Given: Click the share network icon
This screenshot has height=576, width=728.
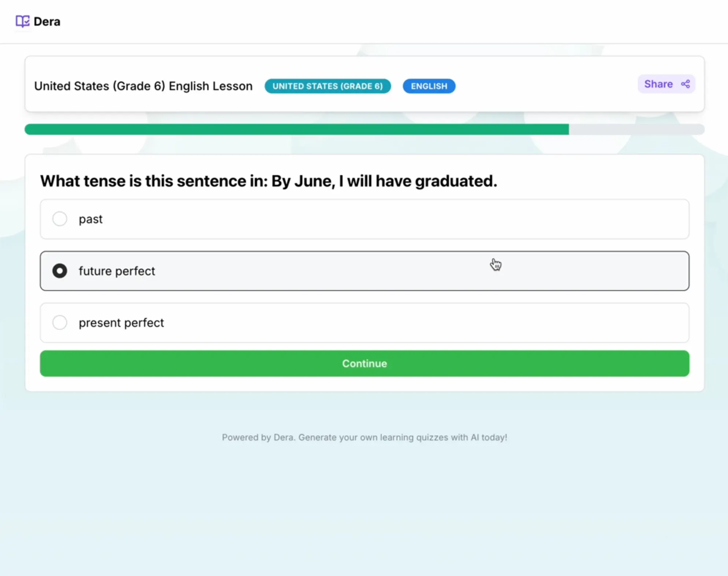Looking at the screenshot, I should pos(686,84).
